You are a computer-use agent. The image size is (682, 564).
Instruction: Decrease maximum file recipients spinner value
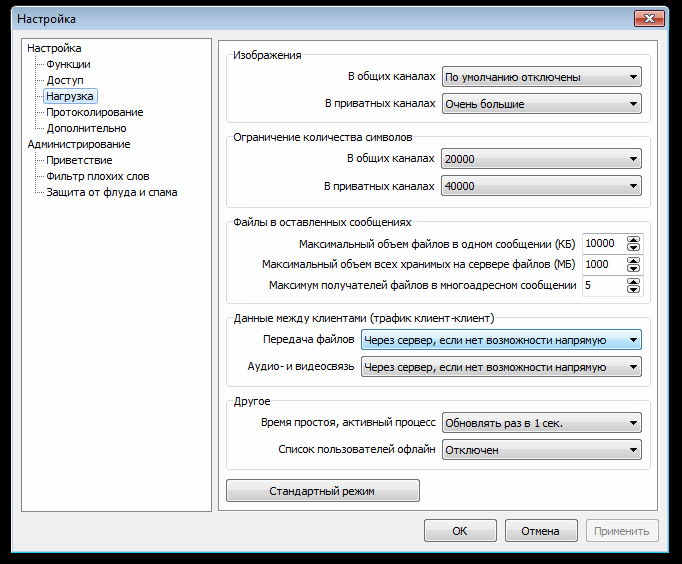point(633,290)
